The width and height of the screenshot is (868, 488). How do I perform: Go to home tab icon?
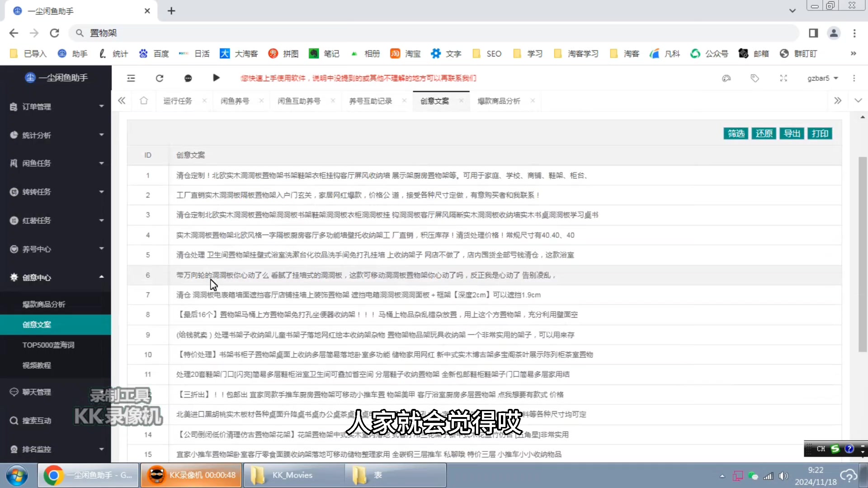pyautogui.click(x=144, y=101)
